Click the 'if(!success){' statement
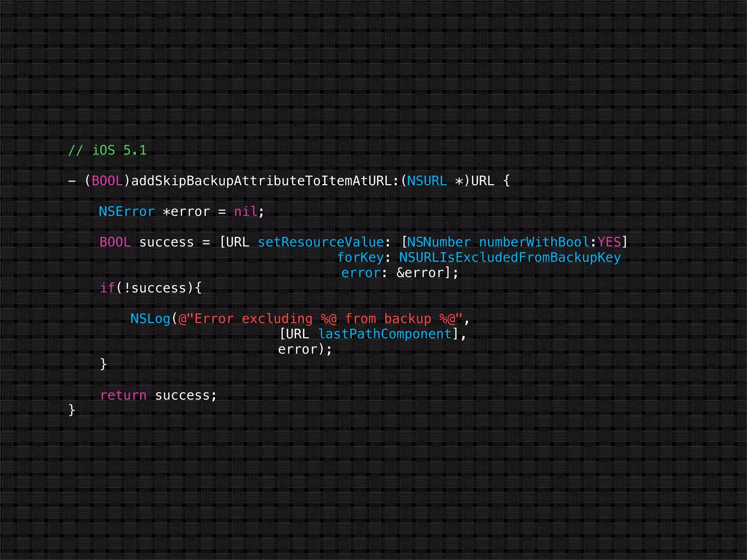 point(151,288)
